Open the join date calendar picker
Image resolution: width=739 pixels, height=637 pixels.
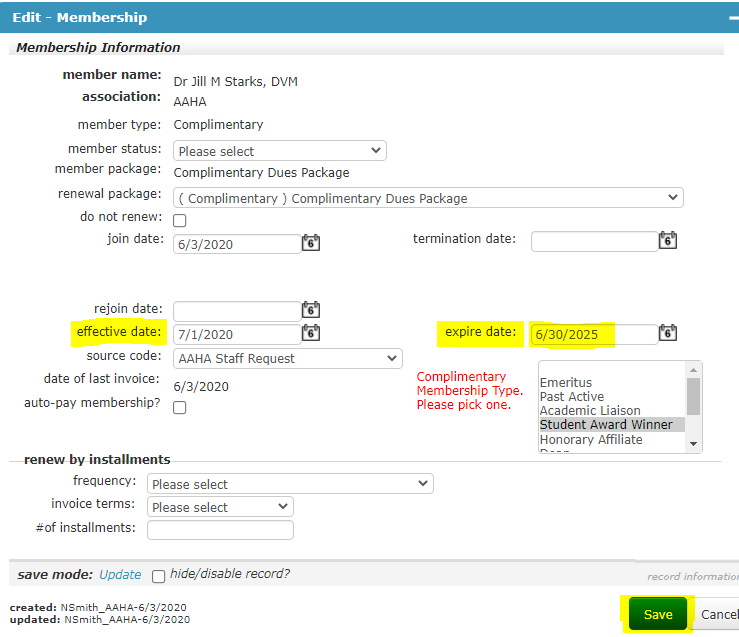[x=311, y=243]
